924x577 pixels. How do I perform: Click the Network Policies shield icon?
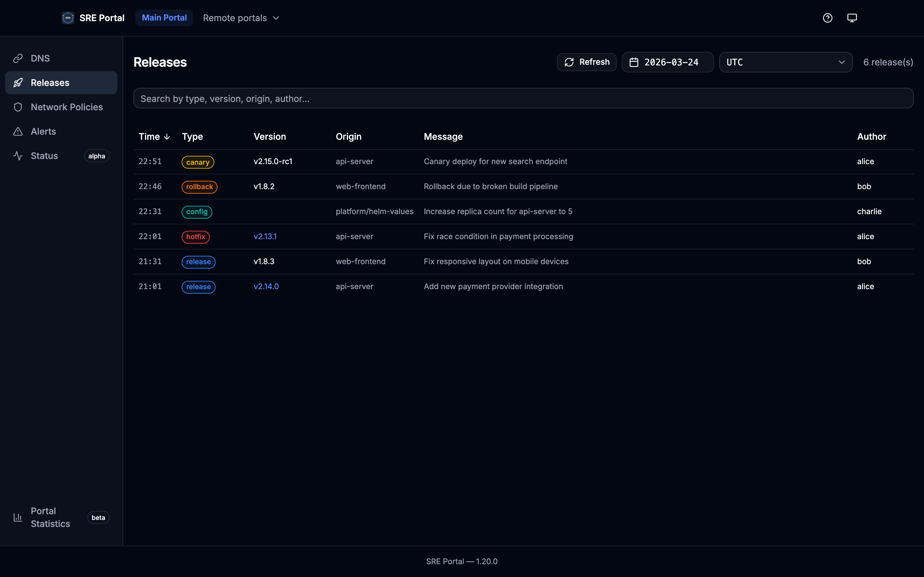(x=18, y=107)
